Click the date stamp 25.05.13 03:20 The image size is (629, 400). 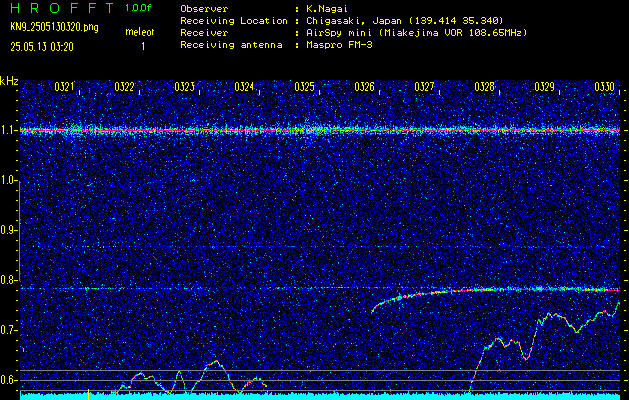coord(42,47)
